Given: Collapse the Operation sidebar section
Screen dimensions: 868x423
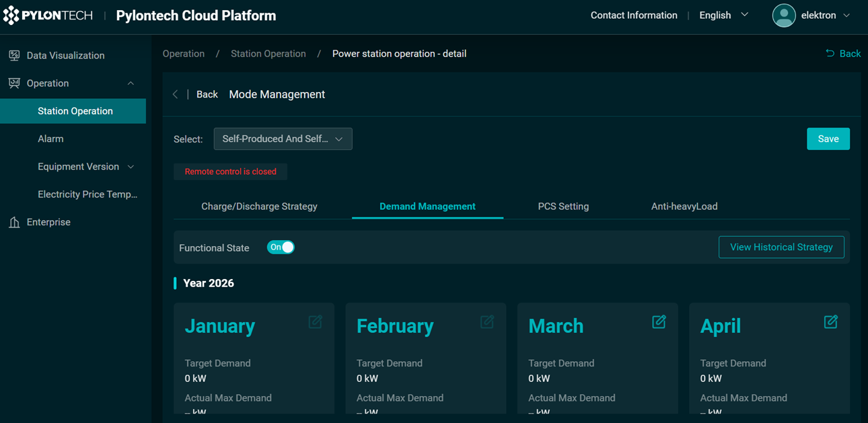Looking at the screenshot, I should (131, 83).
